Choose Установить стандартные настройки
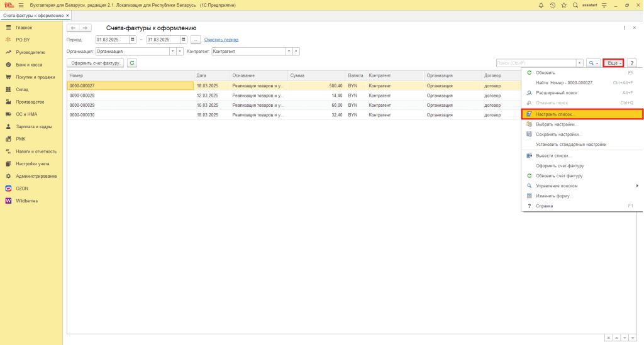The height and width of the screenshot is (345, 644). coord(582,145)
